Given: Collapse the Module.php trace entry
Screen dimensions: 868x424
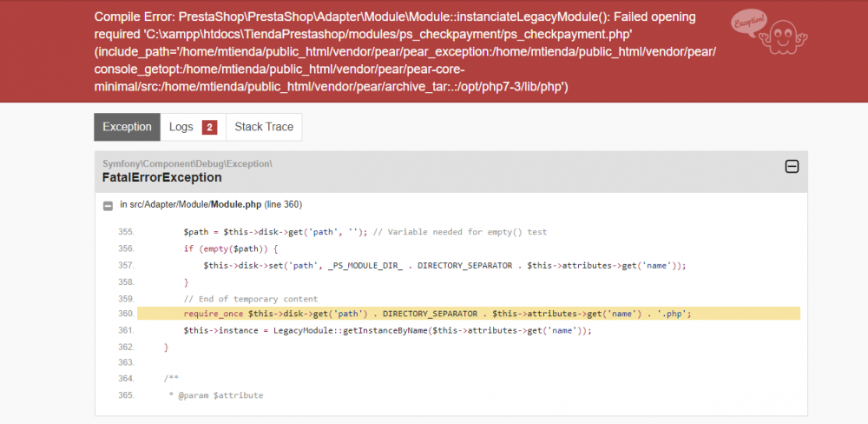Looking at the screenshot, I should [108, 206].
